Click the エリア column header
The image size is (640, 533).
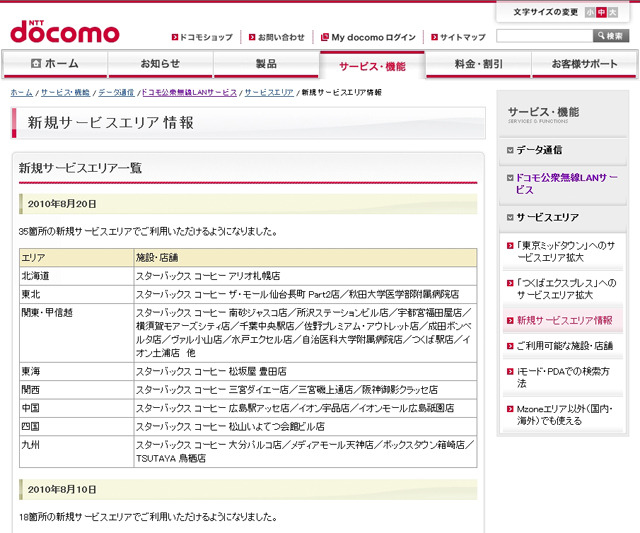[x=76, y=258]
